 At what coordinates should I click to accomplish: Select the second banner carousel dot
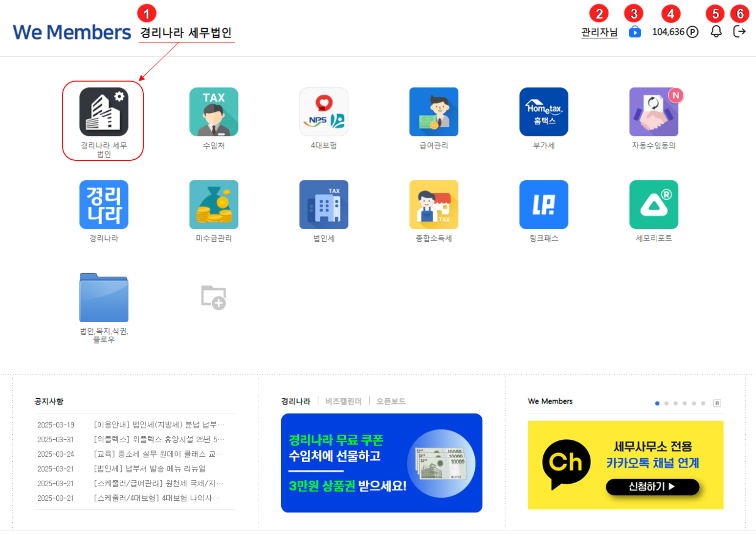[x=667, y=403]
